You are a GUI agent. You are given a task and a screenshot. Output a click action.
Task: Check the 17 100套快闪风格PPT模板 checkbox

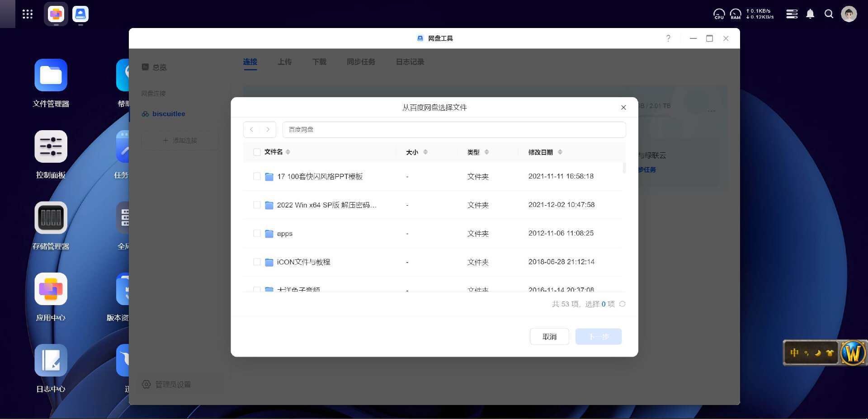point(257,176)
